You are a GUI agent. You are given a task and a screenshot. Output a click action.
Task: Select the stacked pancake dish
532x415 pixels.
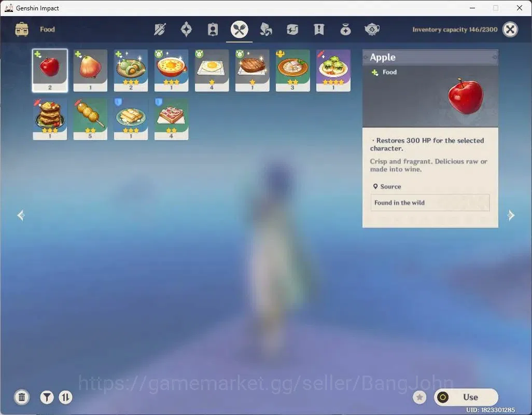(50, 119)
